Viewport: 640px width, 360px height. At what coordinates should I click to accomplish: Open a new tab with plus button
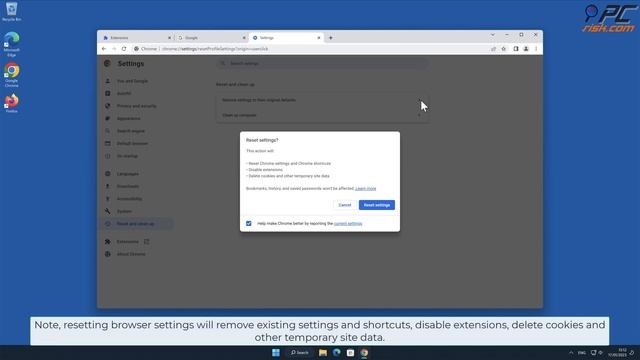(x=331, y=38)
